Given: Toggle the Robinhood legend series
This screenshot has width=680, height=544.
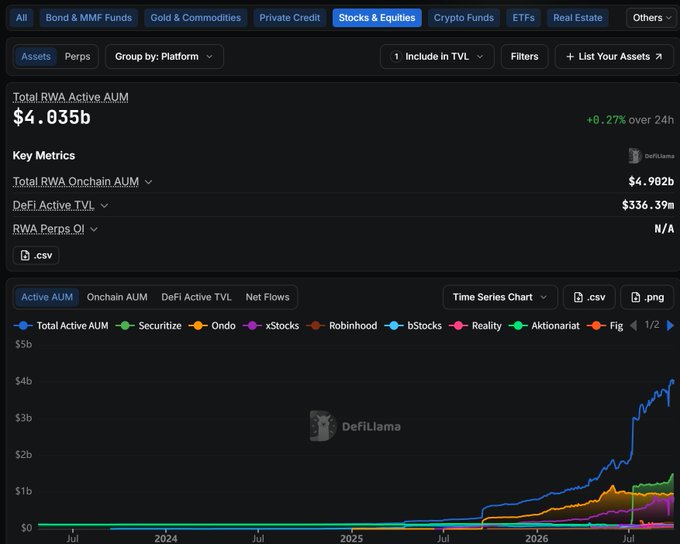Looking at the screenshot, I should pyautogui.click(x=342, y=326).
